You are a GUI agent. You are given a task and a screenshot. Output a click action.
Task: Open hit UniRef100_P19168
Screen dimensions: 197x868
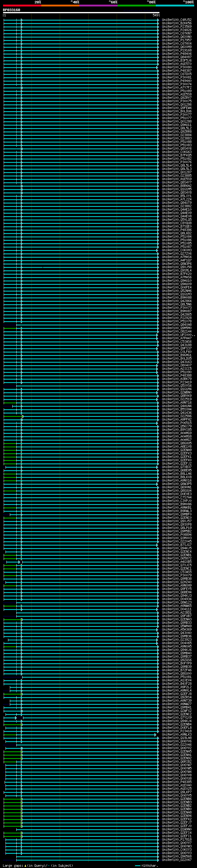pos(176,50)
